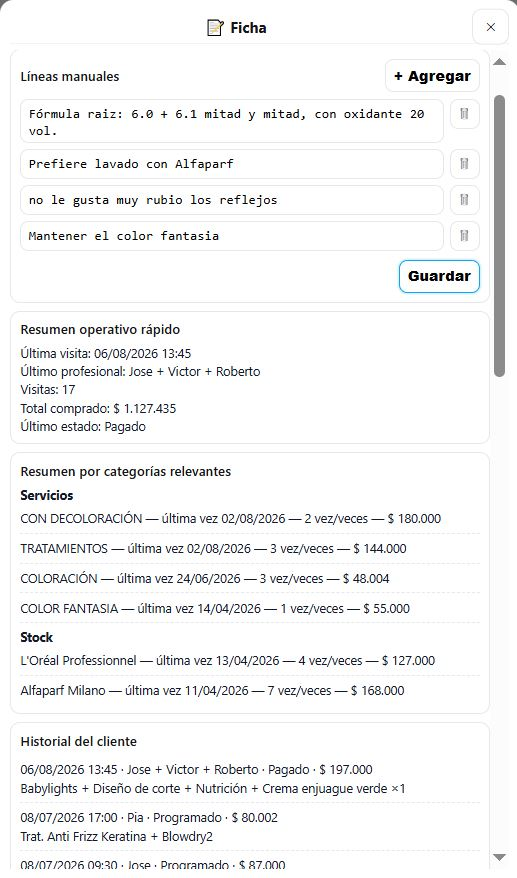Add a new manual line with Agregar
The width and height of the screenshot is (517, 878).
432,76
